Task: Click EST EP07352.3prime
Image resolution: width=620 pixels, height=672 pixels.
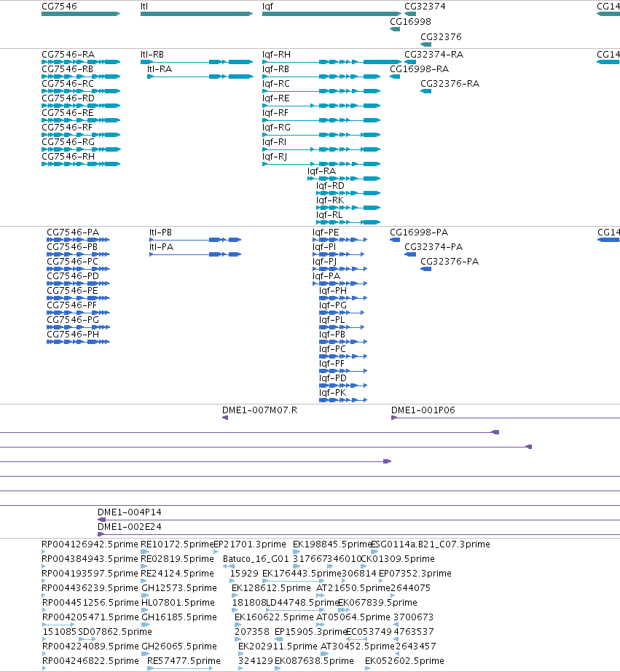Action: [415, 574]
